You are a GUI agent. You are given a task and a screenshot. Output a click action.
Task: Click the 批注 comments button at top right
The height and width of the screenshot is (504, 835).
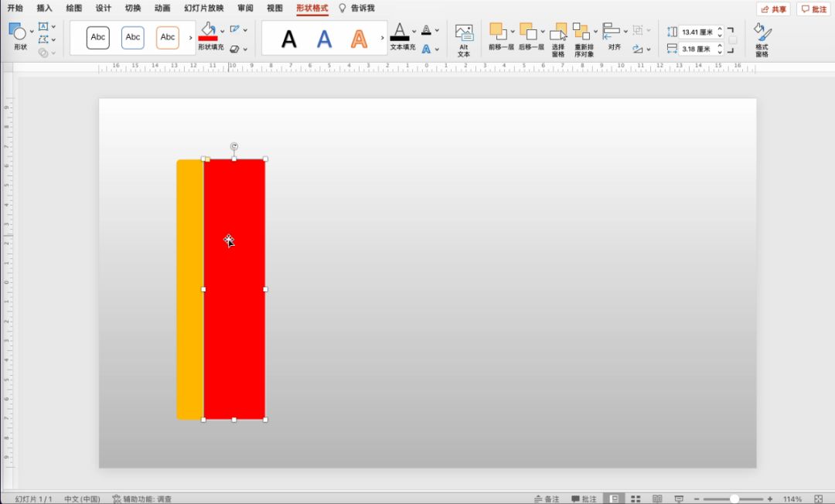pyautogui.click(x=813, y=9)
